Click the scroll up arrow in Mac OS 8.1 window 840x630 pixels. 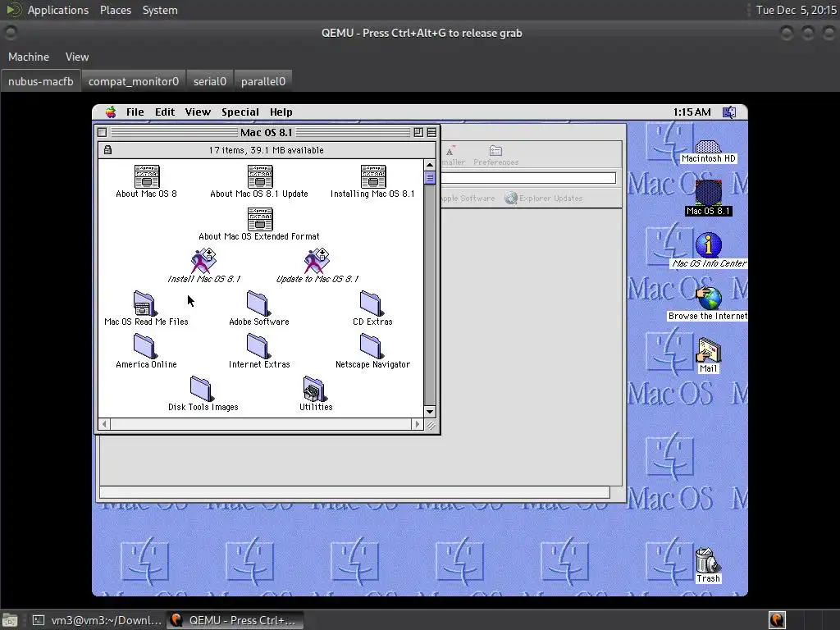pyautogui.click(x=430, y=165)
